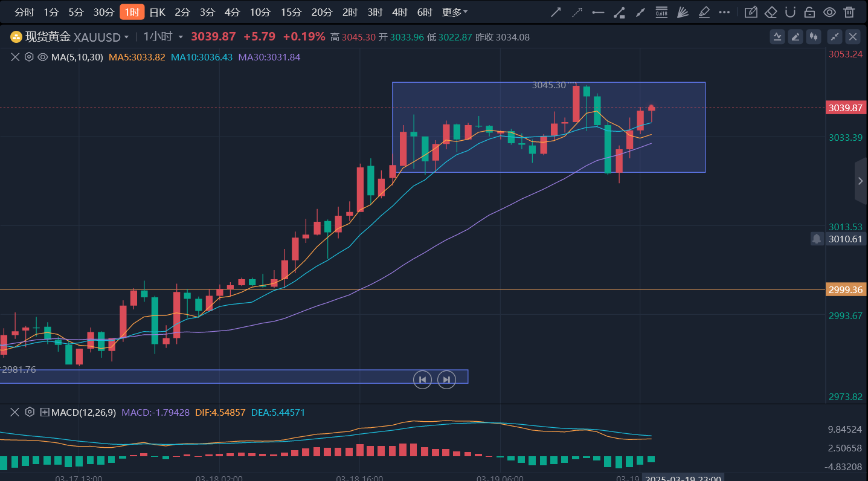868x481 pixels.
Task: Select the solid arrow drawing tool
Action: coord(556,12)
